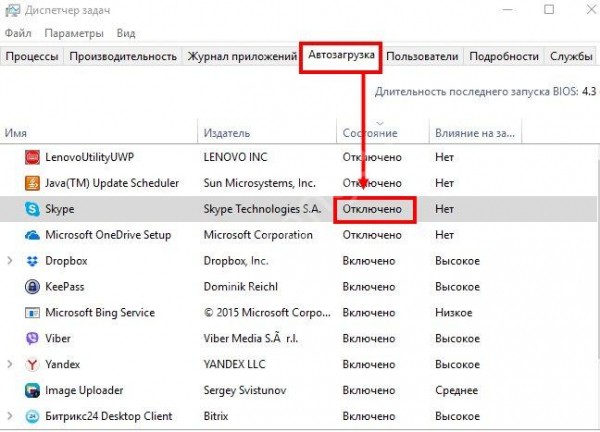Click publisher Bitrix
This screenshot has width=600, height=432.
tap(216, 416)
